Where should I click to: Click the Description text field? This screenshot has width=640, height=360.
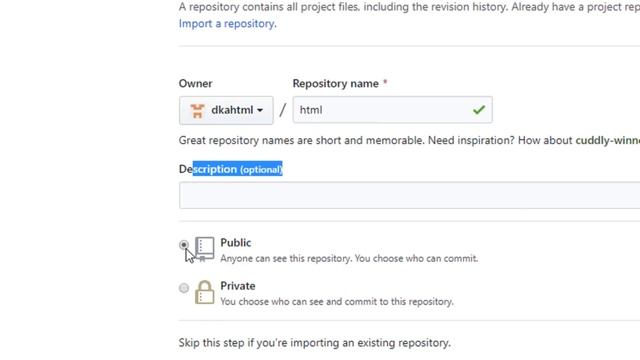click(409, 196)
